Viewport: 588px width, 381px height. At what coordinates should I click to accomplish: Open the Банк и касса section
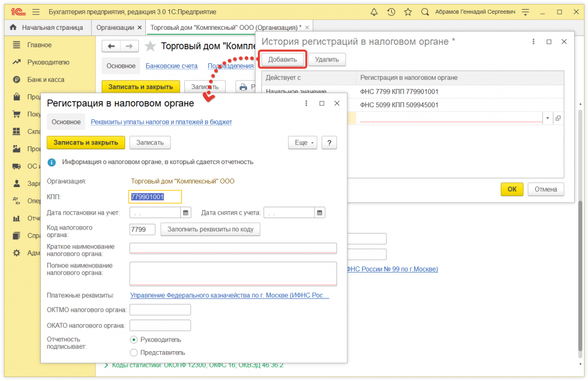coord(45,80)
